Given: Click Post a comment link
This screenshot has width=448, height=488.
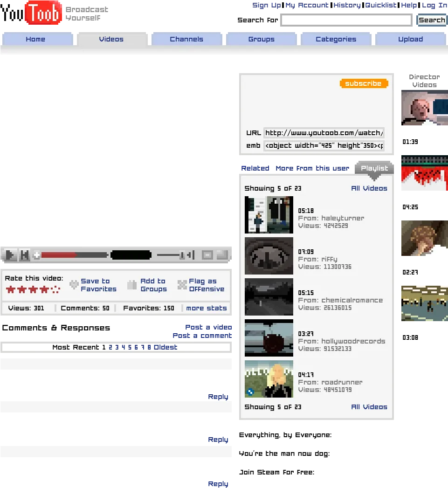Looking at the screenshot, I should tap(202, 336).
